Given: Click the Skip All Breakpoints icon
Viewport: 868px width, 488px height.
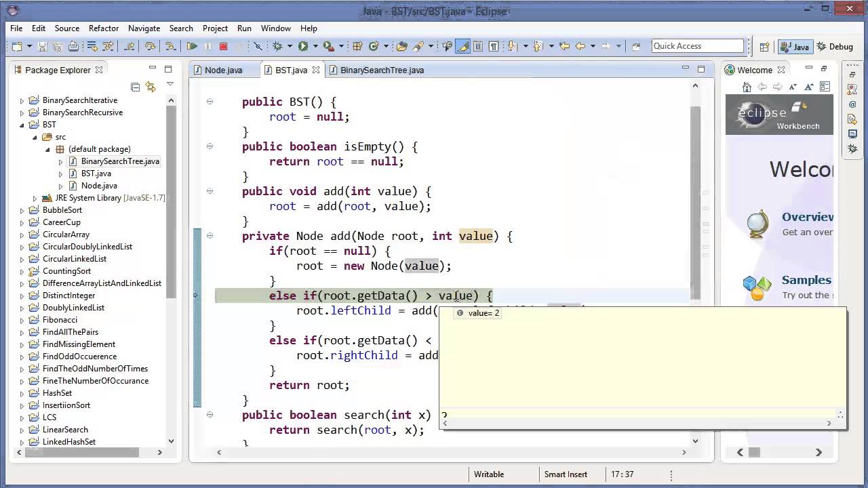Looking at the screenshot, I should [x=258, y=46].
